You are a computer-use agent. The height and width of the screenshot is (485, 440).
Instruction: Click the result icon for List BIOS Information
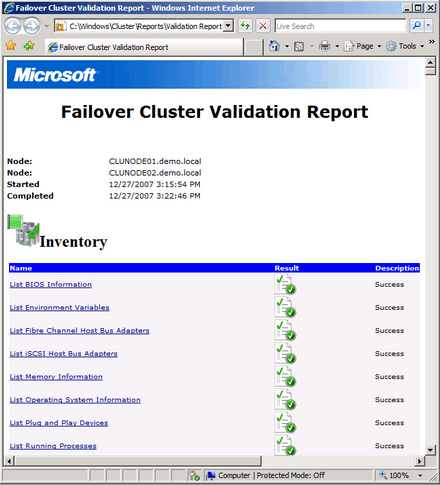point(285,284)
